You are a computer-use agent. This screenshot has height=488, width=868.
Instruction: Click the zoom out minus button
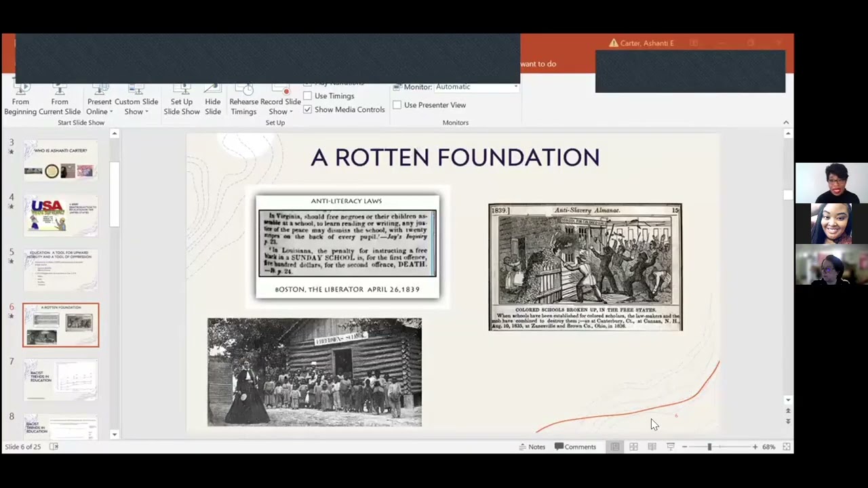click(684, 447)
